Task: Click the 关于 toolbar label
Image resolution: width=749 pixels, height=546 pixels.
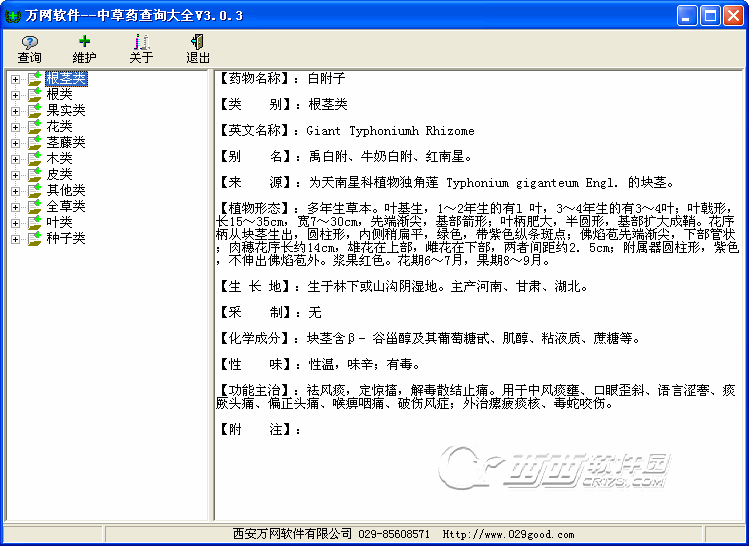Action: 141,58
